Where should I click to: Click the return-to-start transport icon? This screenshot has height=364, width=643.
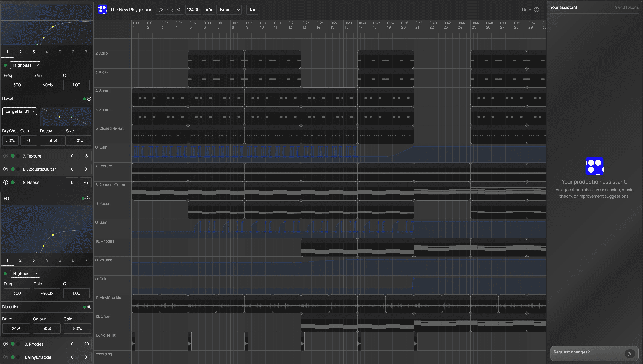(179, 10)
